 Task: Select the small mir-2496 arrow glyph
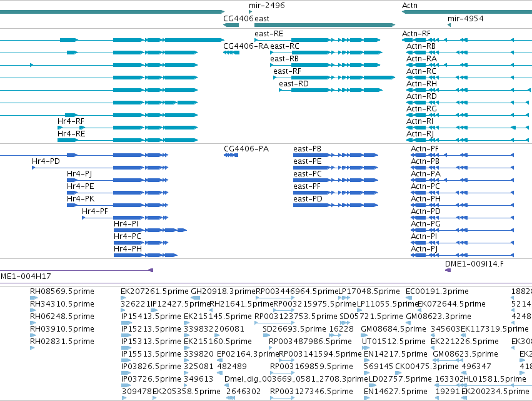[251, 12]
